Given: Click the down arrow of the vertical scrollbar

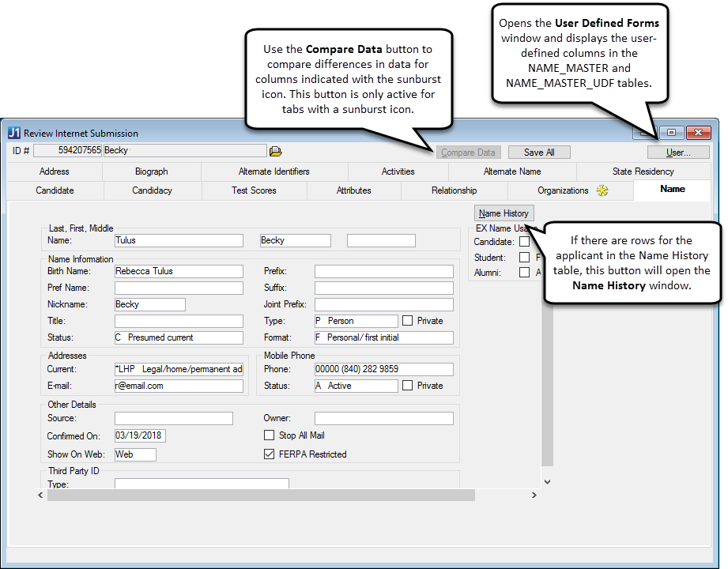Looking at the screenshot, I should coord(547,480).
